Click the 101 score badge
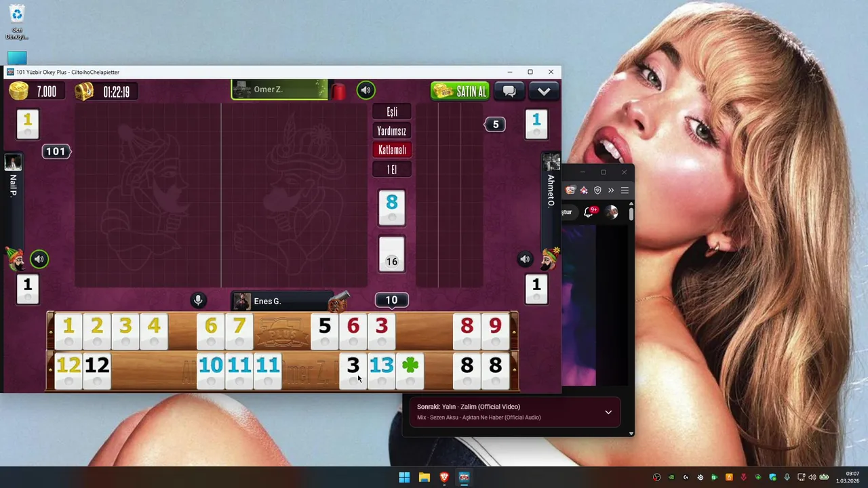This screenshot has width=868, height=488. [x=56, y=151]
